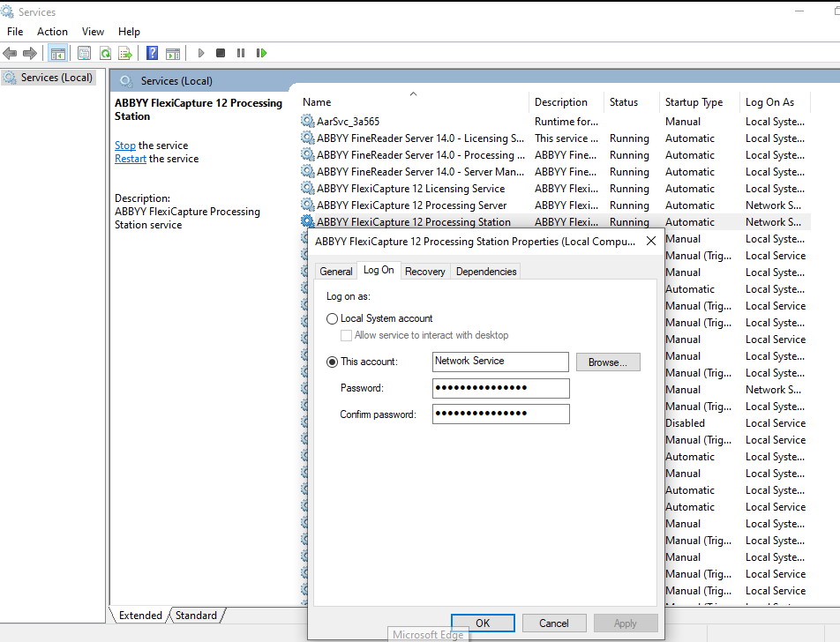
Task: Click the gear icon of FlexiCapture Licensing Service
Action: click(307, 189)
